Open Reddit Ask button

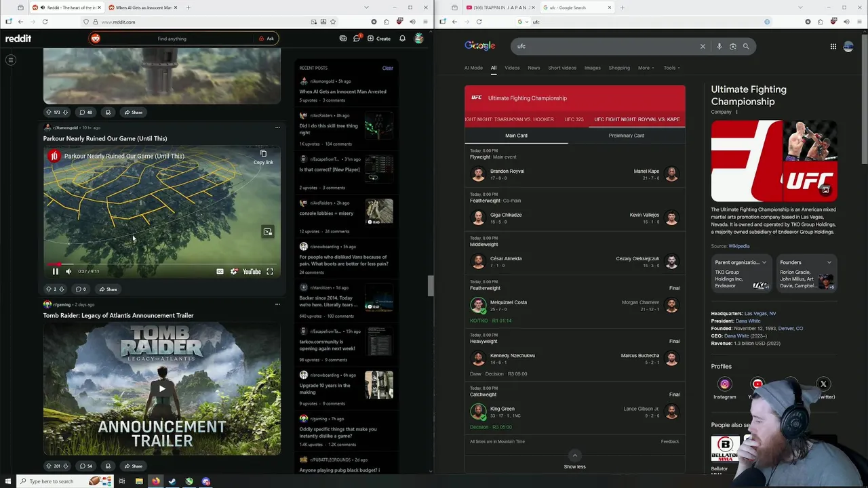tap(267, 39)
